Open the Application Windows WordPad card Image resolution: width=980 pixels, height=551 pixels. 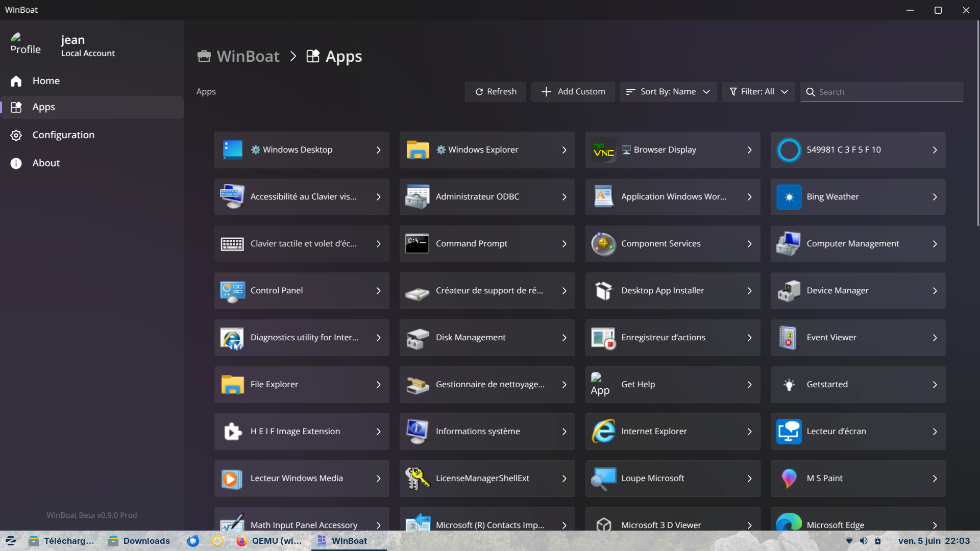672,197
